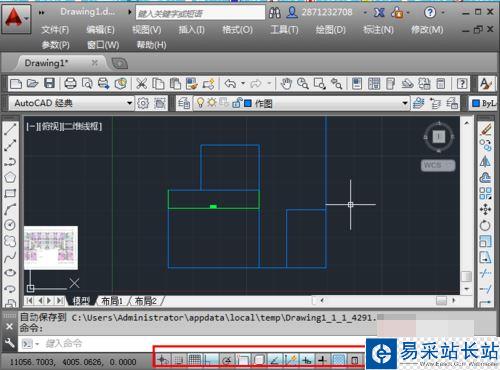Screen dimensions: 500x370
Task: Toggle Object Snap Tracking in status bar
Action: pos(275,360)
